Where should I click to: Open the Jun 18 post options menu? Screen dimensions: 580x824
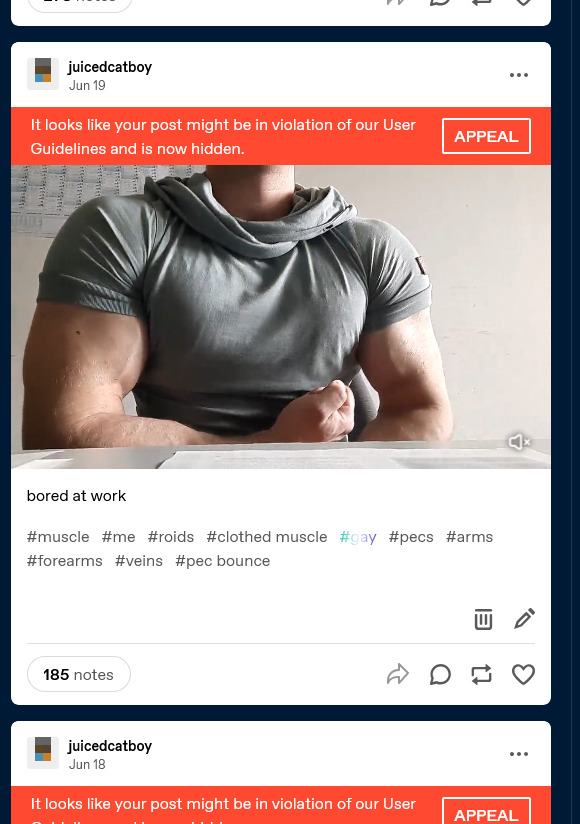519,754
